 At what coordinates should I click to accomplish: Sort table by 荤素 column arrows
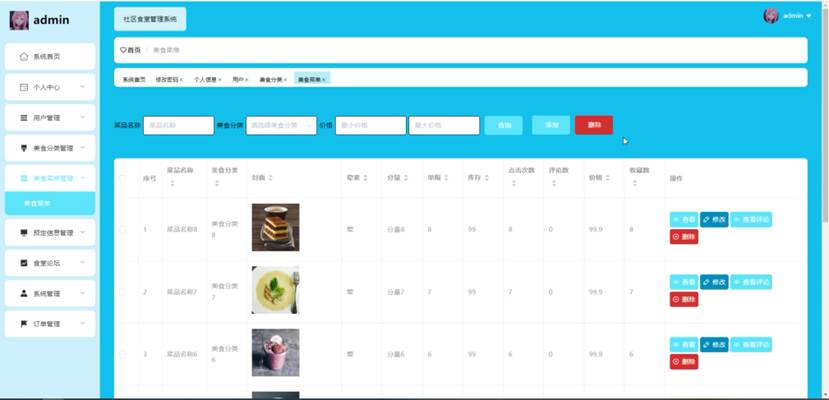(365, 178)
